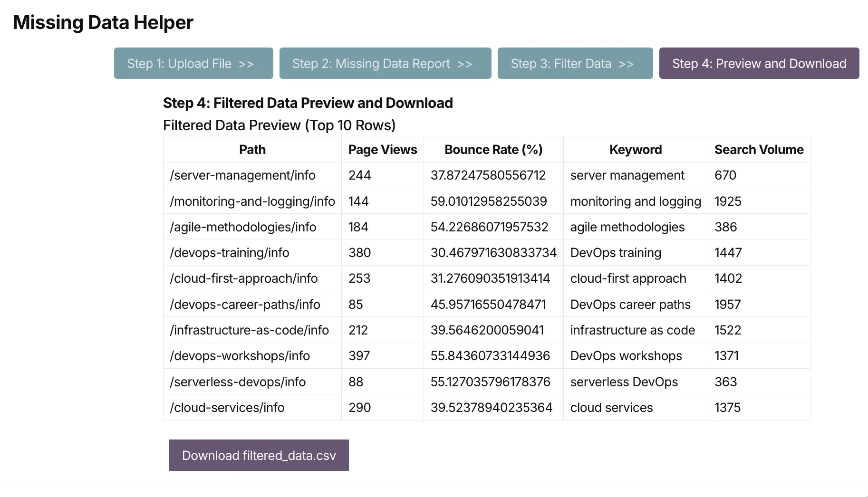Click bounce rate 31.276090351913414
This screenshot has height=497, width=868.
493,278
